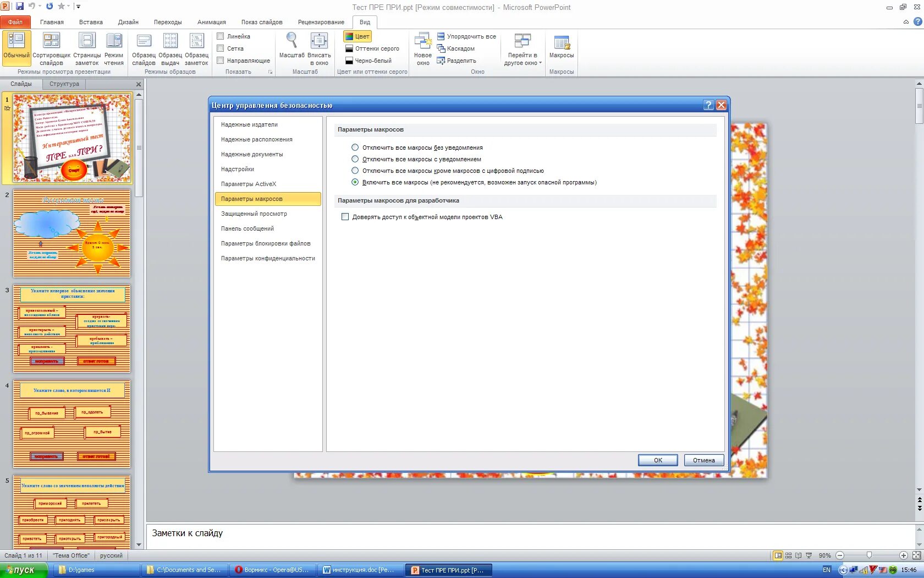Click the Save icon in quick access toolbar
This screenshot has height=578, width=924.
(x=20, y=7)
